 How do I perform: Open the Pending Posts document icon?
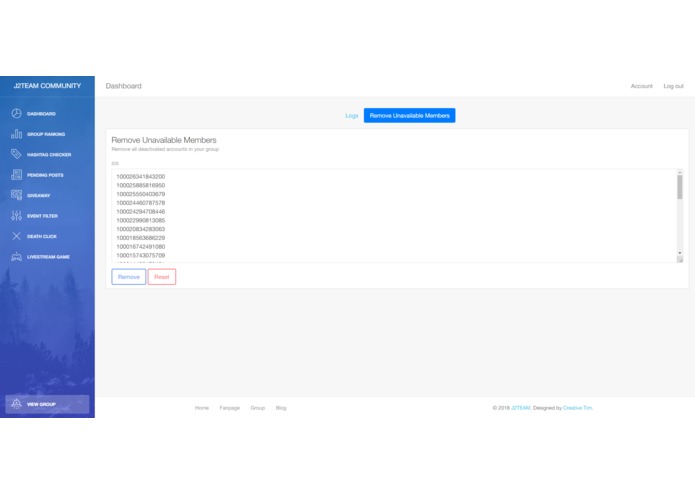(x=16, y=175)
